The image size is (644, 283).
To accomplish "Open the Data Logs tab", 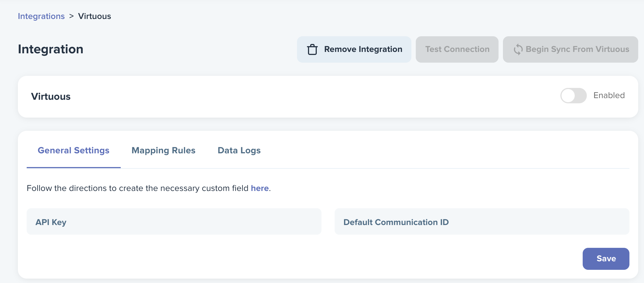I will (239, 151).
